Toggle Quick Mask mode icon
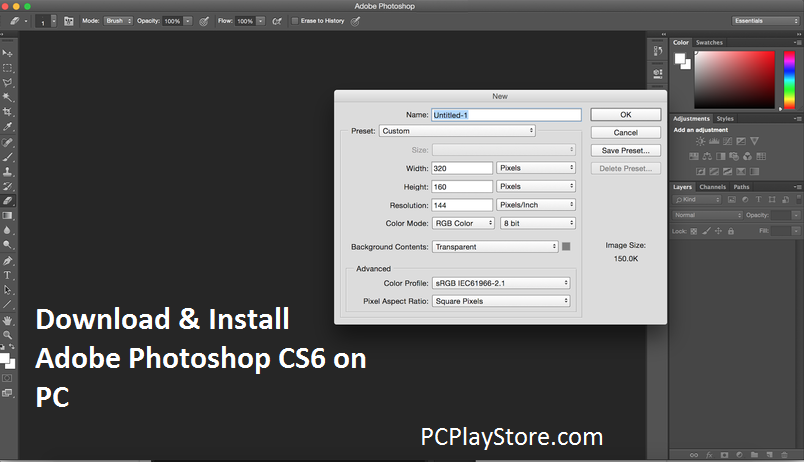The width and height of the screenshot is (804, 462). (x=7, y=378)
